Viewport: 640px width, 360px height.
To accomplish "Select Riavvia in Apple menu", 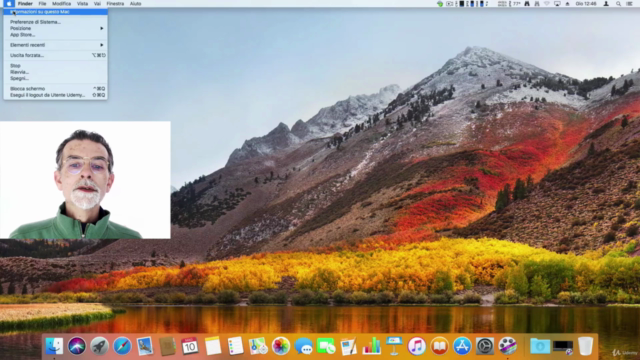I will tap(56, 72).
